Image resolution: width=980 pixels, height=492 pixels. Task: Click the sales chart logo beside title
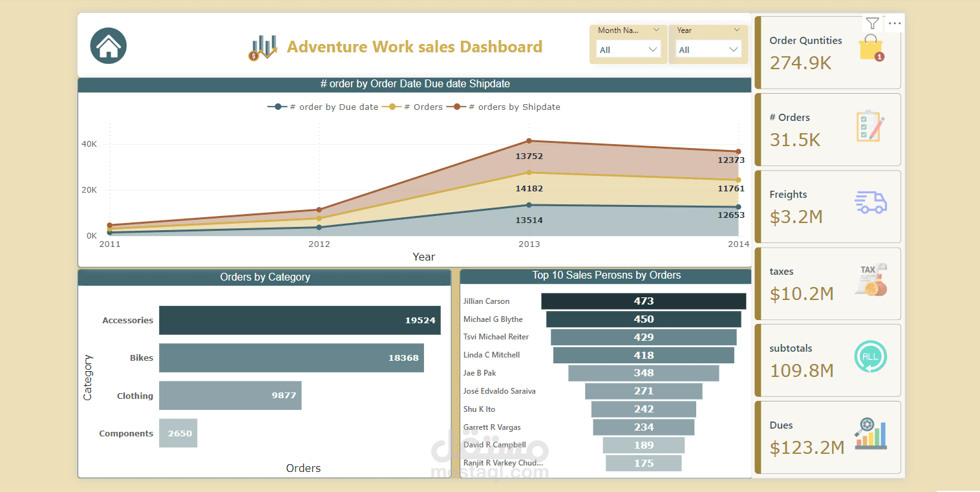tap(263, 48)
